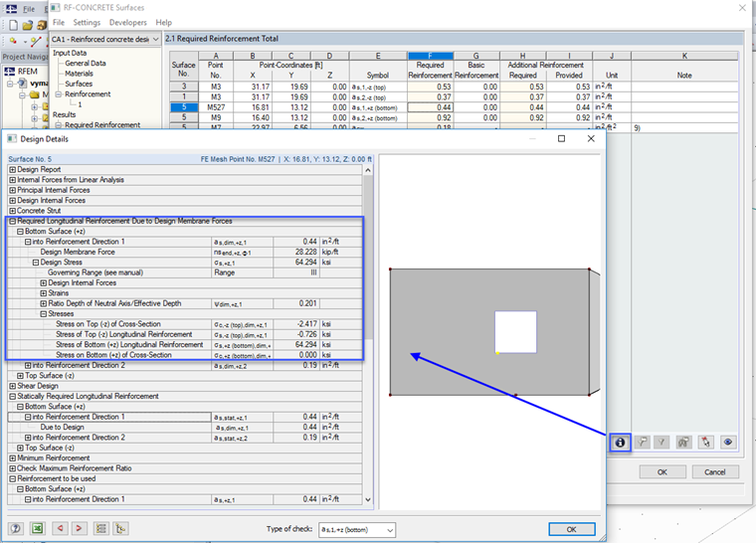Create new model in RFEM toolbar

point(14,25)
